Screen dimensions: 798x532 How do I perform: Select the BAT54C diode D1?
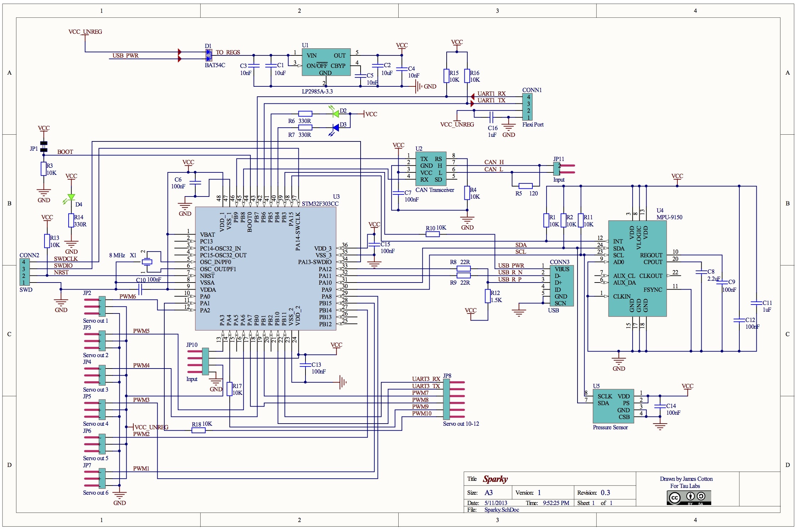click(209, 55)
